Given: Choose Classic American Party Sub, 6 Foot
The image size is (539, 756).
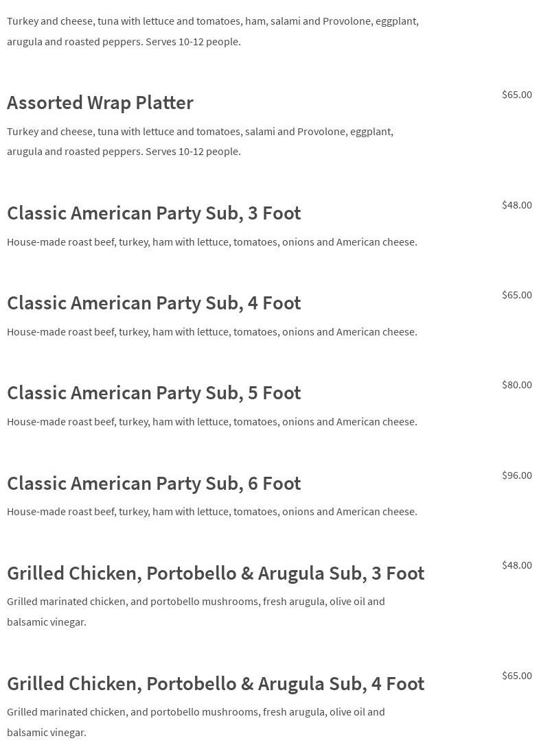Looking at the screenshot, I should coord(154,483).
